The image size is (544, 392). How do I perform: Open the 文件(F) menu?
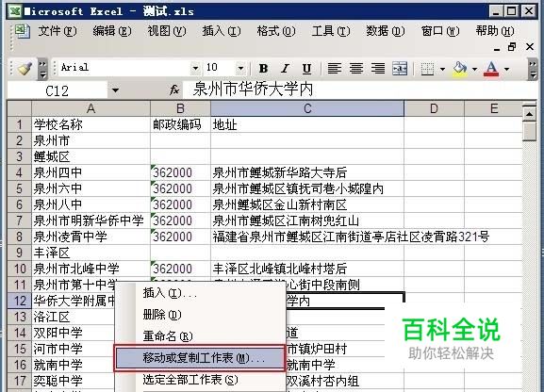tap(58, 31)
